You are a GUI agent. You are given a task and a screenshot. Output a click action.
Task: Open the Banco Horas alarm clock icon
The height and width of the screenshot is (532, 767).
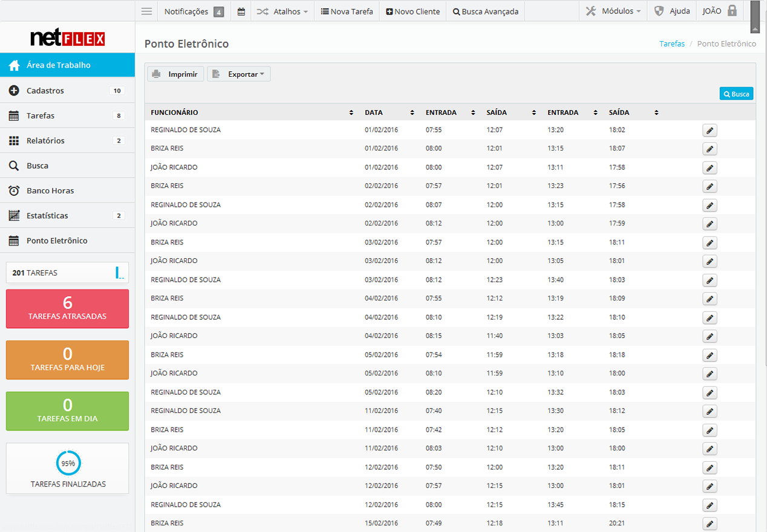(x=14, y=190)
